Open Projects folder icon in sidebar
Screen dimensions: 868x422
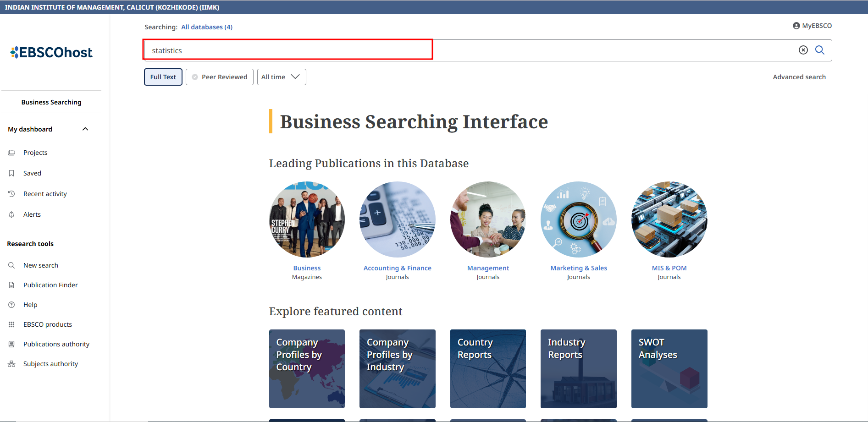pyautogui.click(x=12, y=153)
